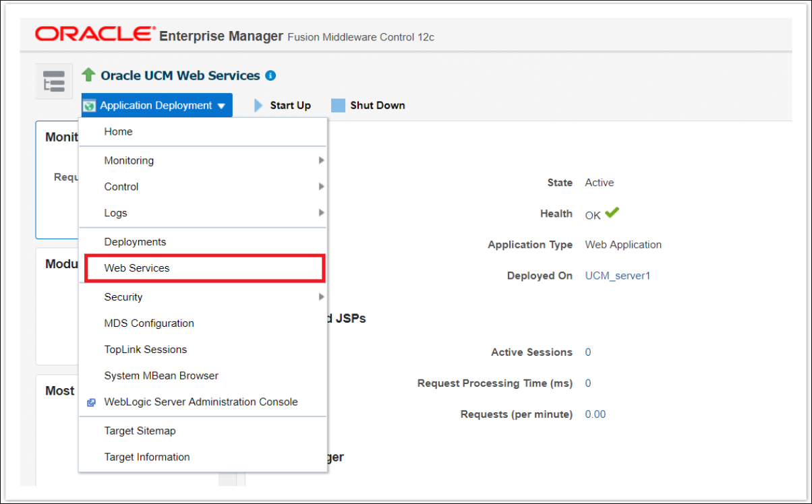Click the Deployed On label

coord(540,276)
